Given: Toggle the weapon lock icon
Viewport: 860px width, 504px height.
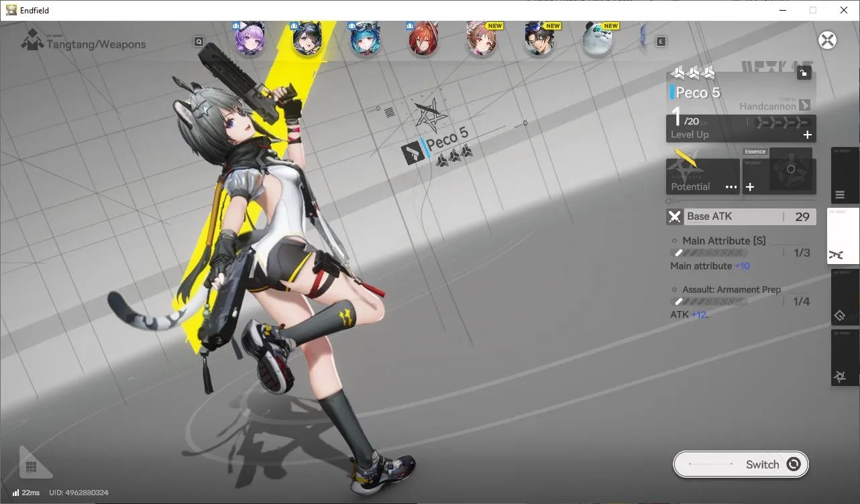Looking at the screenshot, I should (x=804, y=73).
